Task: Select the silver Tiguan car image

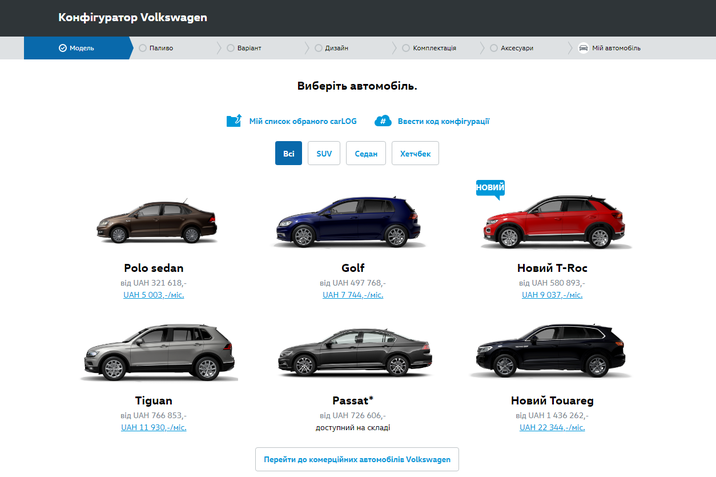Action: pyautogui.click(x=159, y=352)
